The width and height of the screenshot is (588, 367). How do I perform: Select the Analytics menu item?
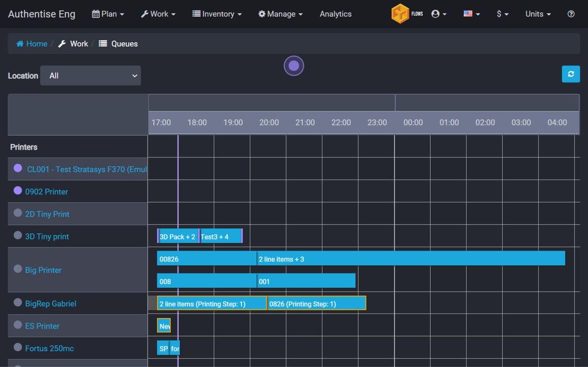[x=335, y=14]
